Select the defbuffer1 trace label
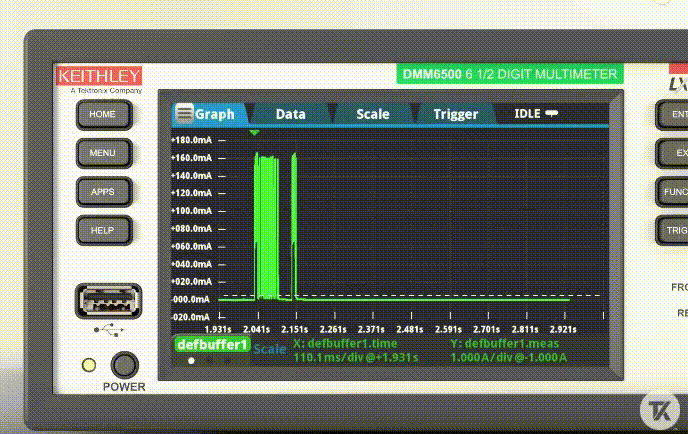Screen dimensions: 688x434 [211, 345]
